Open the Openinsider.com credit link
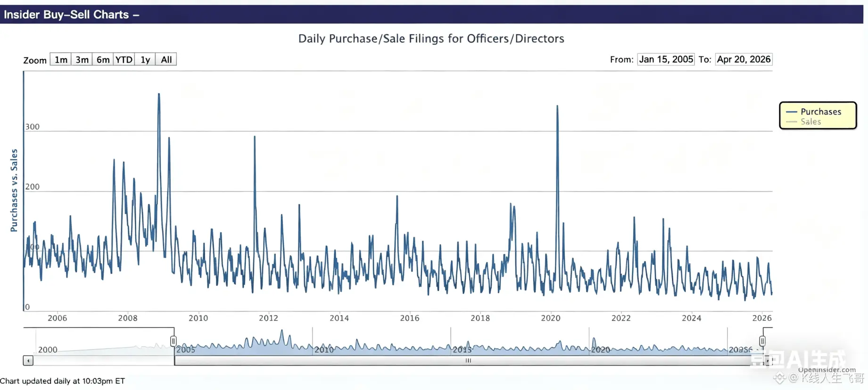 click(x=827, y=370)
